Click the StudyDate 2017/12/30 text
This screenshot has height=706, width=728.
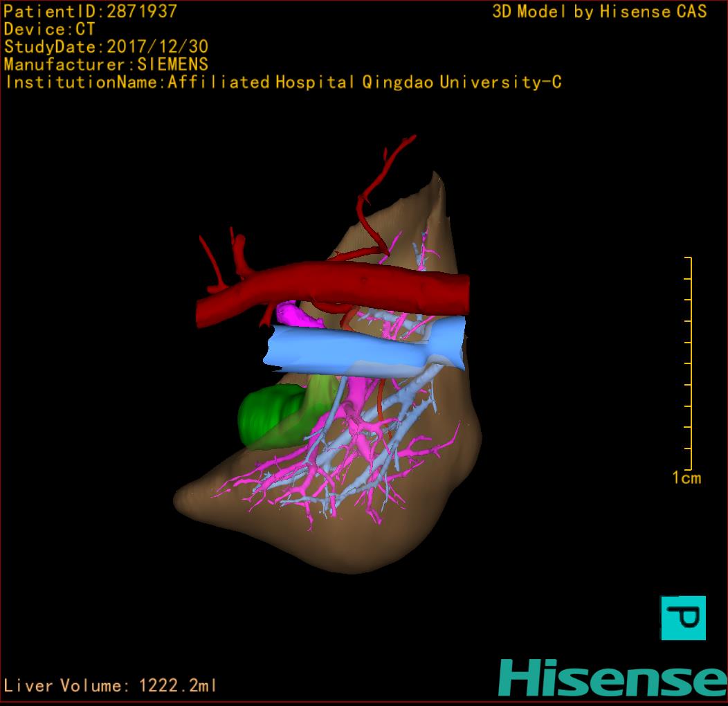tap(106, 47)
